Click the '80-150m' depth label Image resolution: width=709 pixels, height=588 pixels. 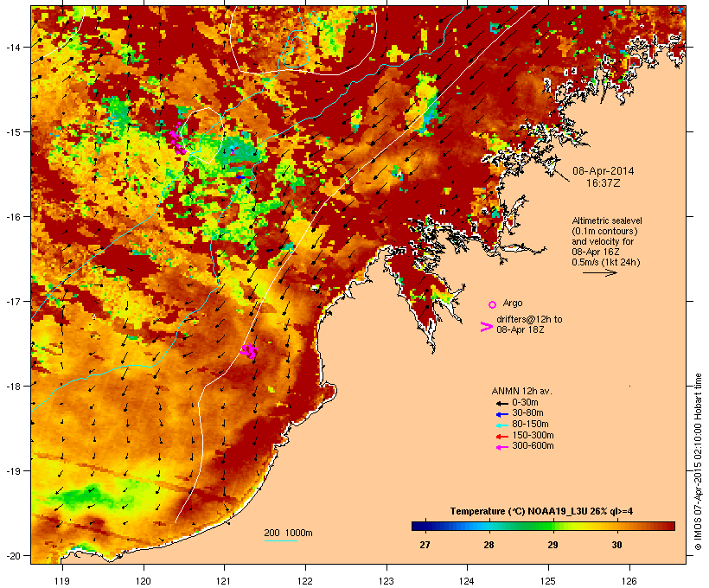point(530,425)
